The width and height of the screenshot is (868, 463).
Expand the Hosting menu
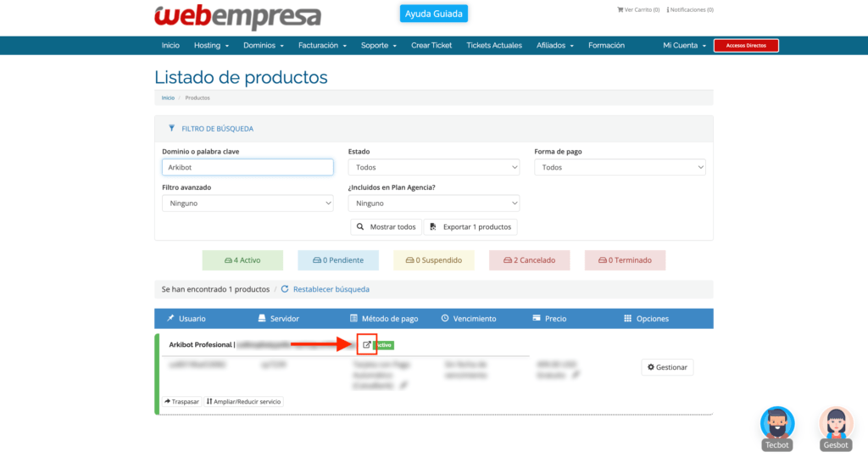click(x=211, y=46)
